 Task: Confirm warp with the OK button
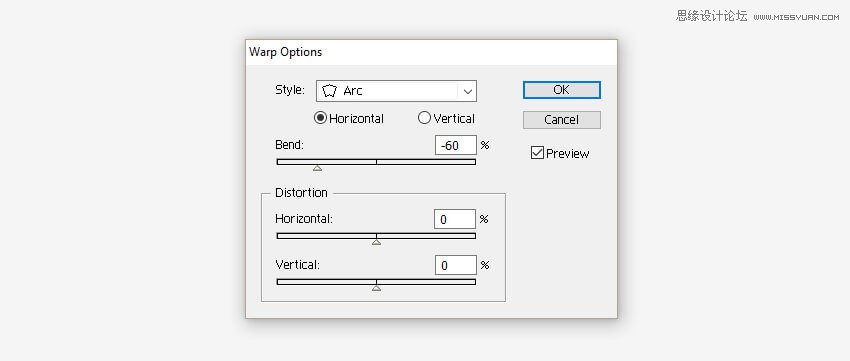click(562, 90)
